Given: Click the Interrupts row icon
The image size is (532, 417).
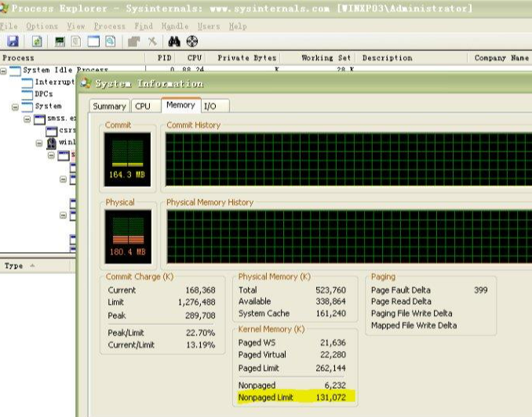Looking at the screenshot, I should click(x=27, y=82).
